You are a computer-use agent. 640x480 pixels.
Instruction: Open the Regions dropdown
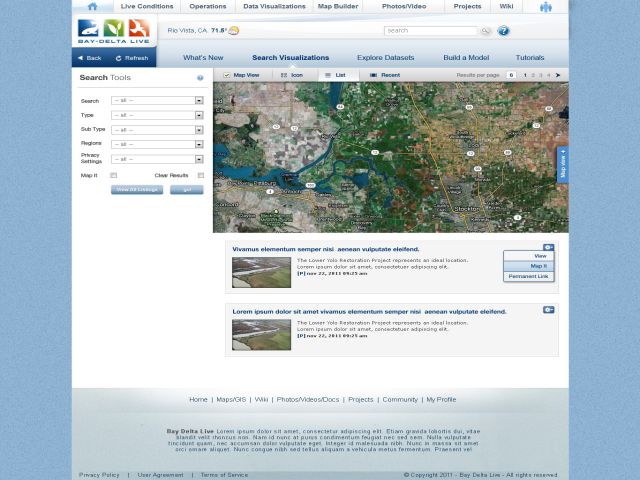coord(157,144)
